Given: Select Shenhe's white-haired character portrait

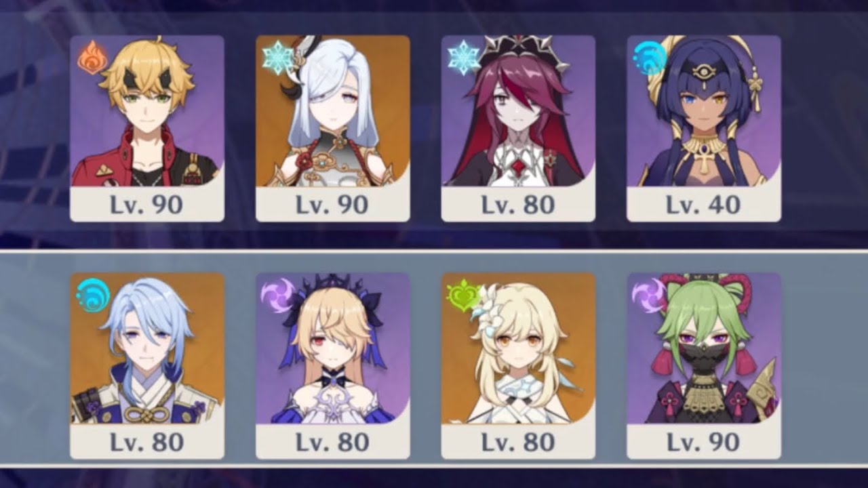Looking at the screenshot, I should [x=332, y=111].
